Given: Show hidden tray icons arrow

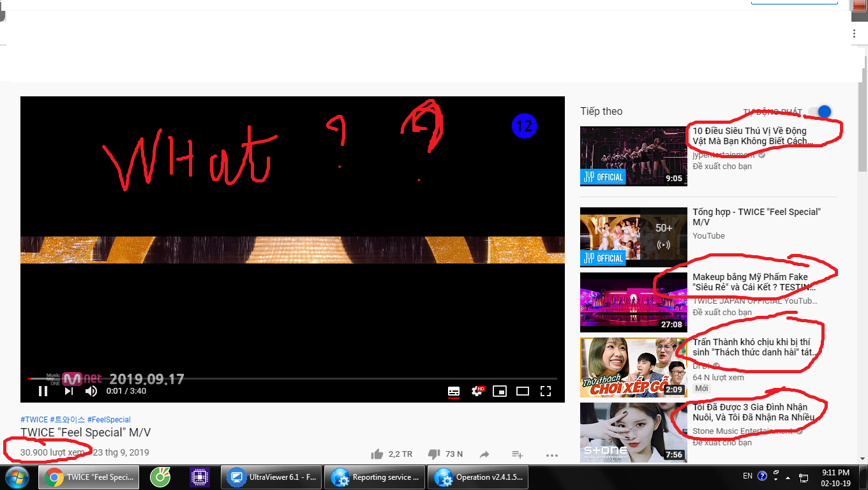Looking at the screenshot, I should coord(788,477).
